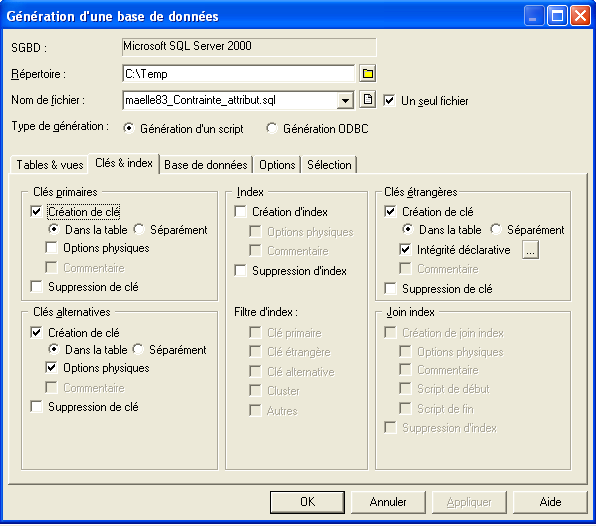
Task: Open the ellipsis button next to Intégrité déclarative
Action: pyautogui.click(x=530, y=250)
